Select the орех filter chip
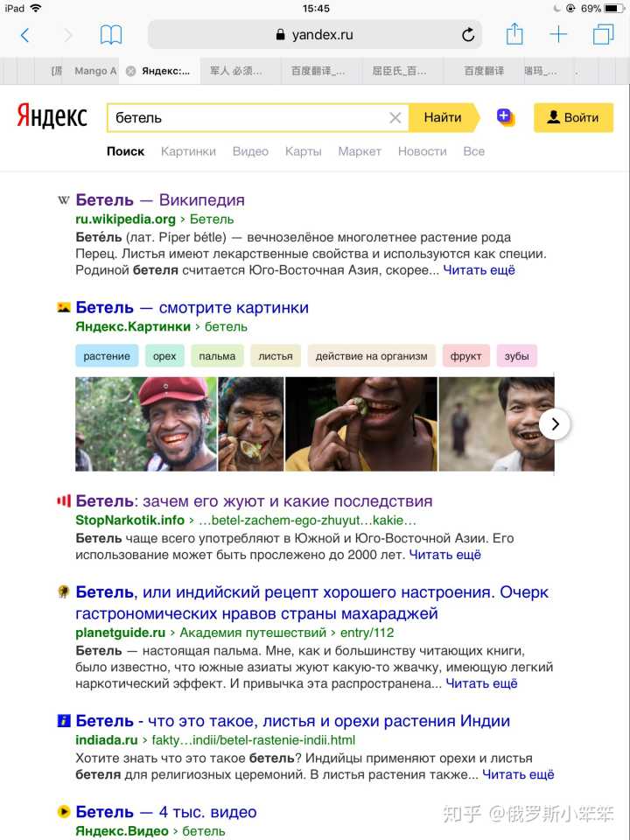 tap(164, 356)
